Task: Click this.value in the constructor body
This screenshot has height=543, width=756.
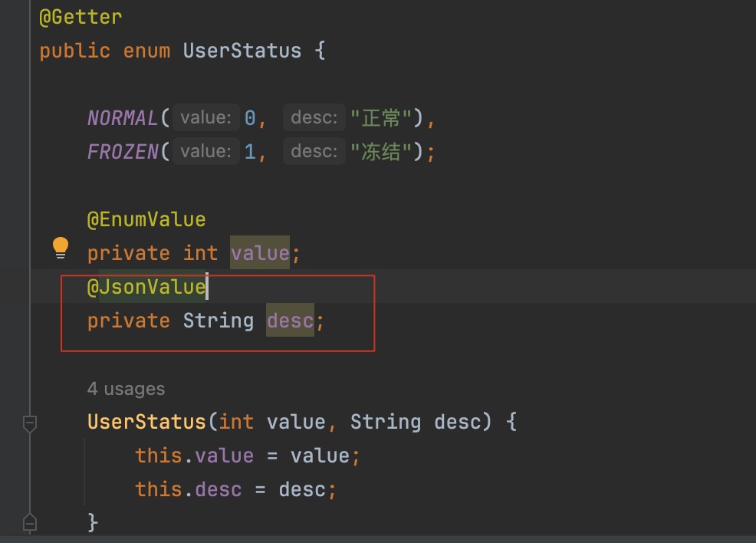Action: point(194,456)
